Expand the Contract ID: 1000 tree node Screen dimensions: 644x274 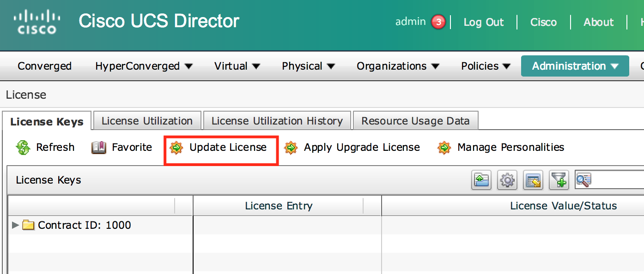tap(15, 225)
